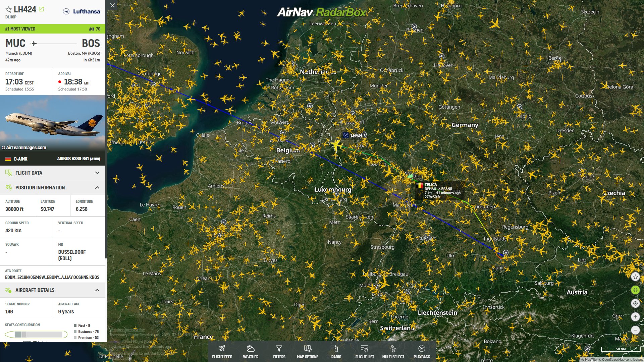Click Hannover airport marker on map
The image size is (644, 362).
pyautogui.click(x=442, y=56)
